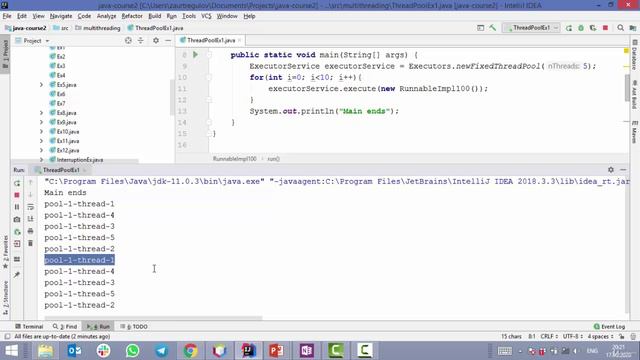Click the down-the-stack-trace arrow
This screenshot has width=640, height=360.
point(31,195)
